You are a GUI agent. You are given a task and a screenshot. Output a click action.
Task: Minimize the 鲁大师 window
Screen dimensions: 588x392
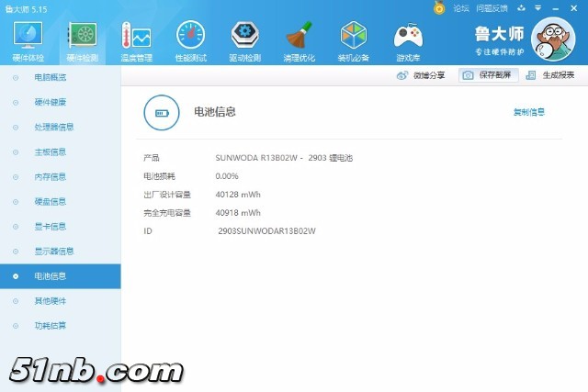click(556, 8)
